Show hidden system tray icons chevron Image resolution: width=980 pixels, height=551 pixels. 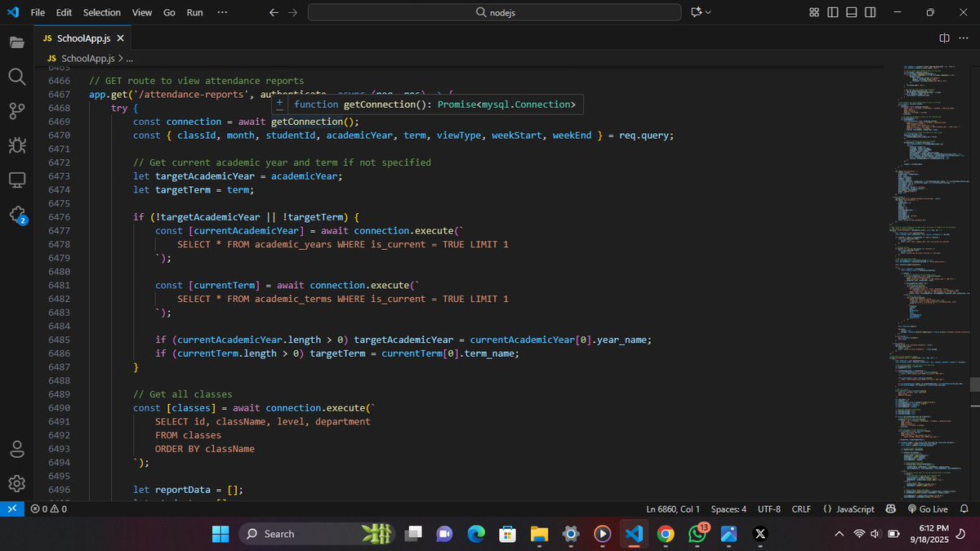click(x=839, y=533)
